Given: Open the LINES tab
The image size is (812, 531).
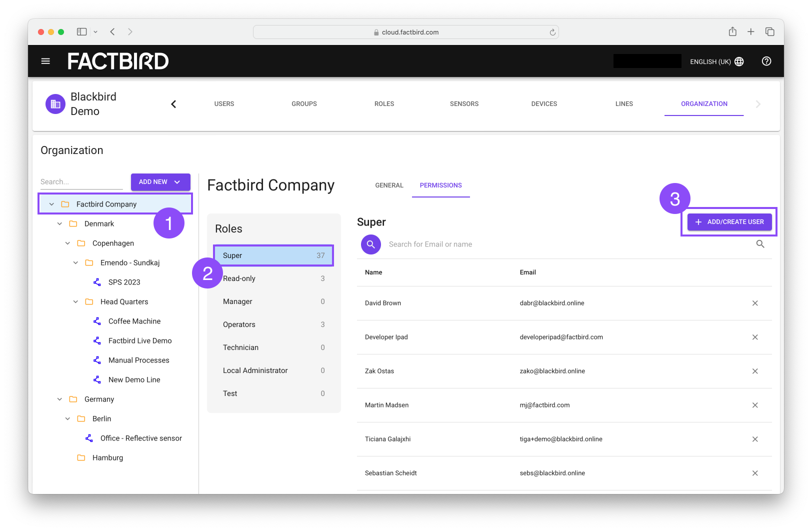Looking at the screenshot, I should click(624, 104).
